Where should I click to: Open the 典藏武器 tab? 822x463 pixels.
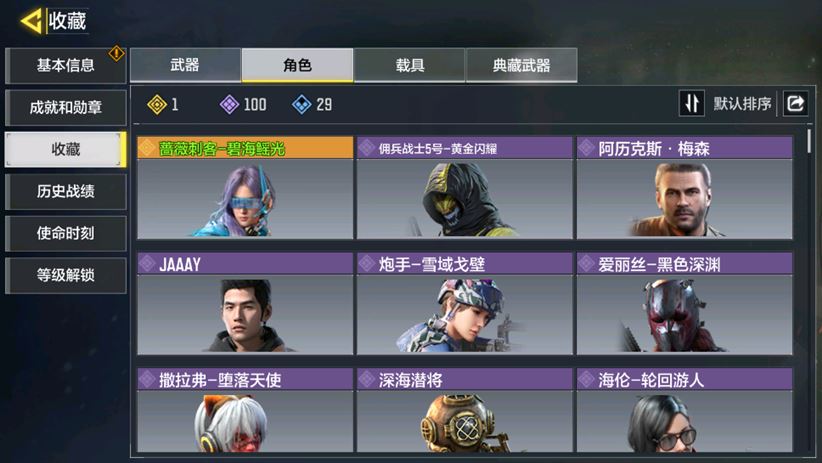[x=522, y=65]
